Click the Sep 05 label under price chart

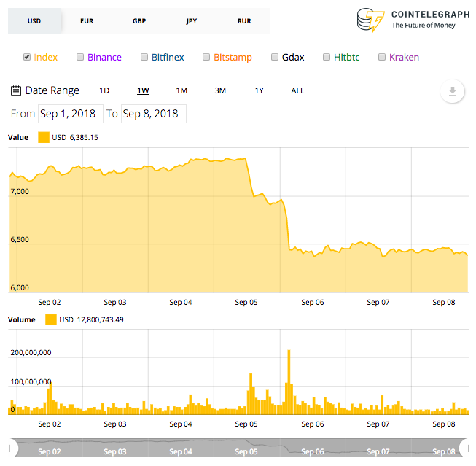point(246,302)
